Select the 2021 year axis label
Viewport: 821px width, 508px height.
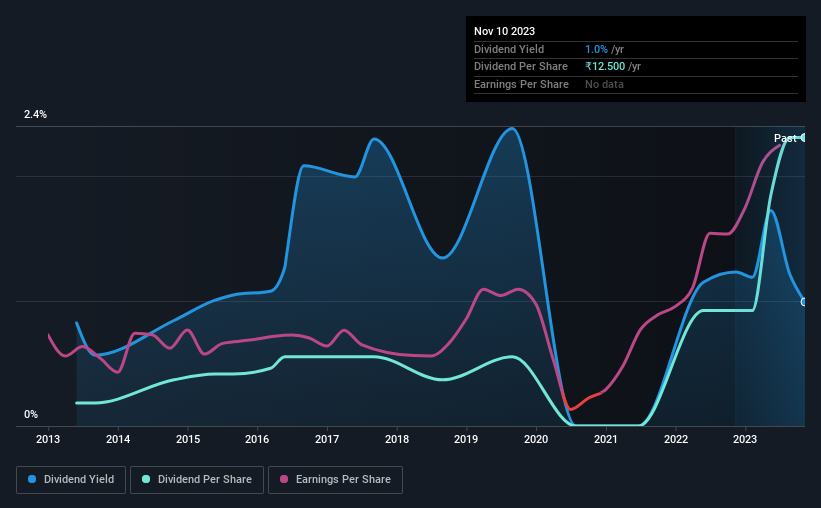(x=606, y=439)
